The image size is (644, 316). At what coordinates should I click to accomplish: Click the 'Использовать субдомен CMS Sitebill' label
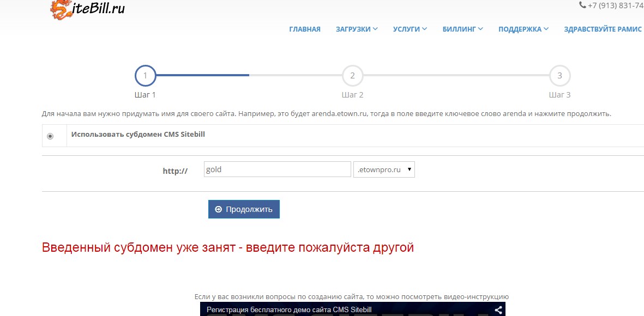point(138,134)
